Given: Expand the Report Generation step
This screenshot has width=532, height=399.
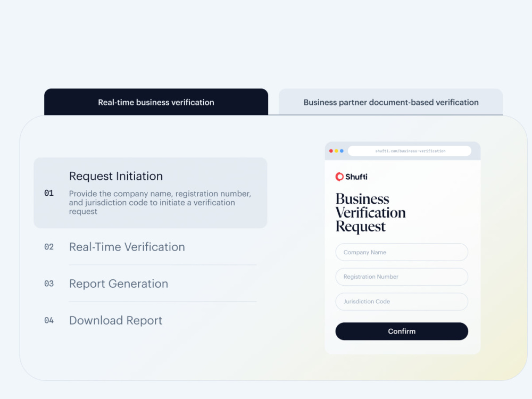Looking at the screenshot, I should click(119, 284).
